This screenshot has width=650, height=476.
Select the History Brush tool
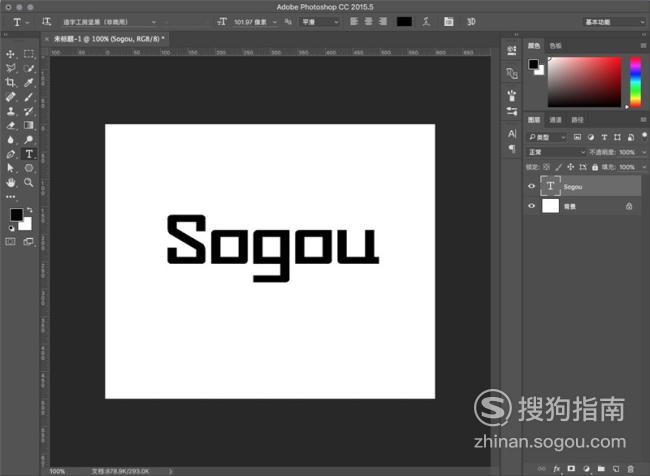tap(29, 111)
